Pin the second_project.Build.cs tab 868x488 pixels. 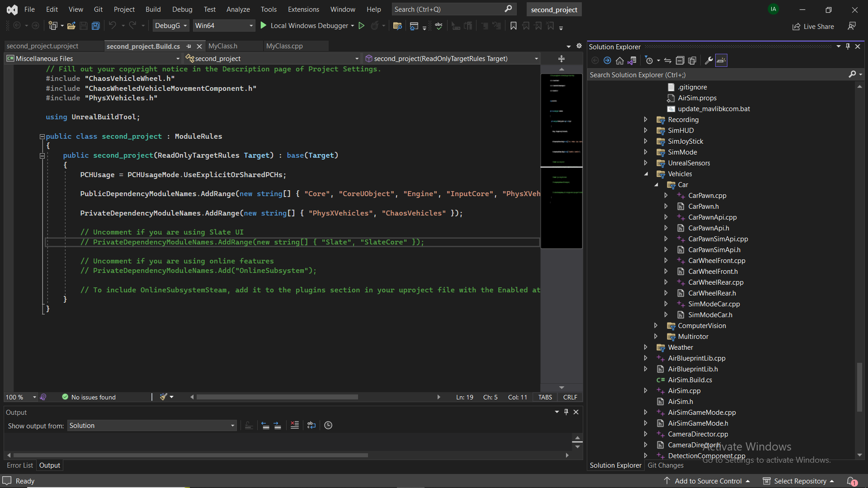pyautogui.click(x=189, y=46)
